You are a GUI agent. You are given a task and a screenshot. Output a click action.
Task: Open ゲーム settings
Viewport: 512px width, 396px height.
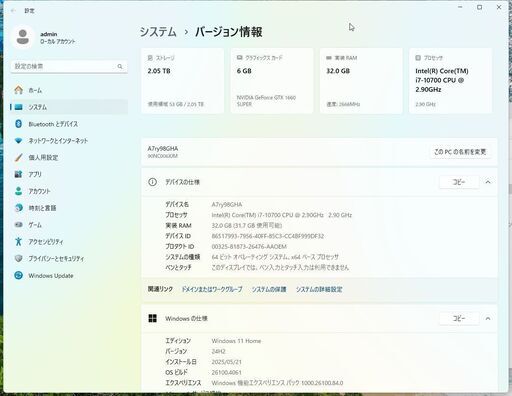pyautogui.click(x=69, y=225)
